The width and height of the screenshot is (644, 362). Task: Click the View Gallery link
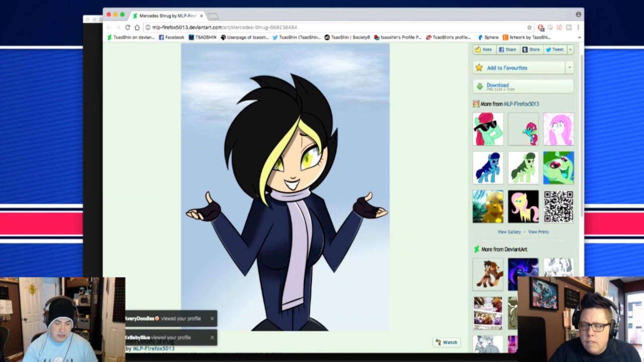tap(509, 232)
